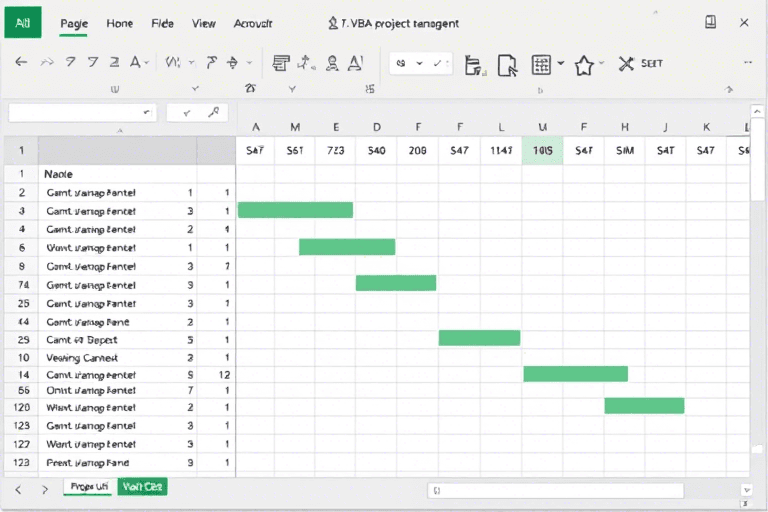768x512 pixels.
Task: Open the dropdown arrow next to font A
Action: 146,63
